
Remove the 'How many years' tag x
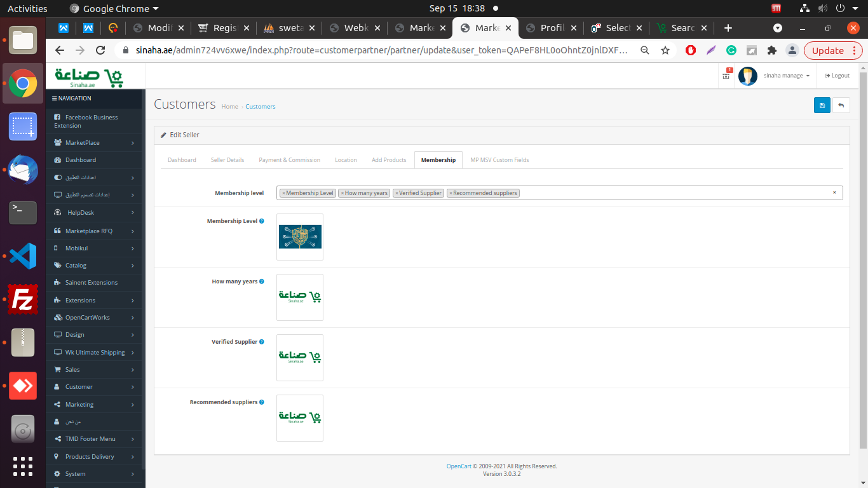click(342, 193)
